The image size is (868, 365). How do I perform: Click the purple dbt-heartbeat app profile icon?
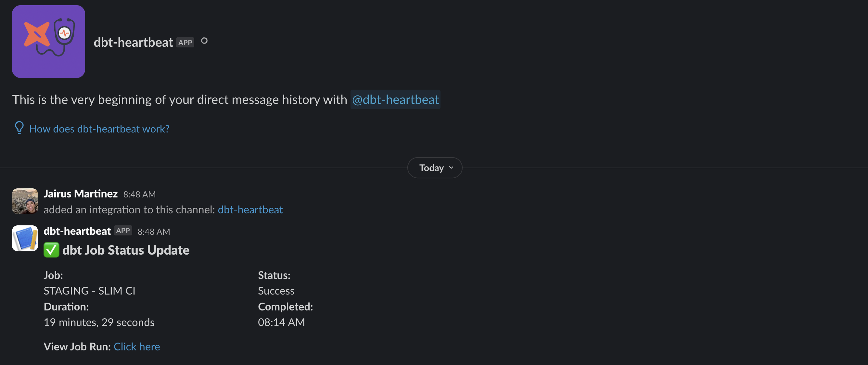pyautogui.click(x=48, y=42)
